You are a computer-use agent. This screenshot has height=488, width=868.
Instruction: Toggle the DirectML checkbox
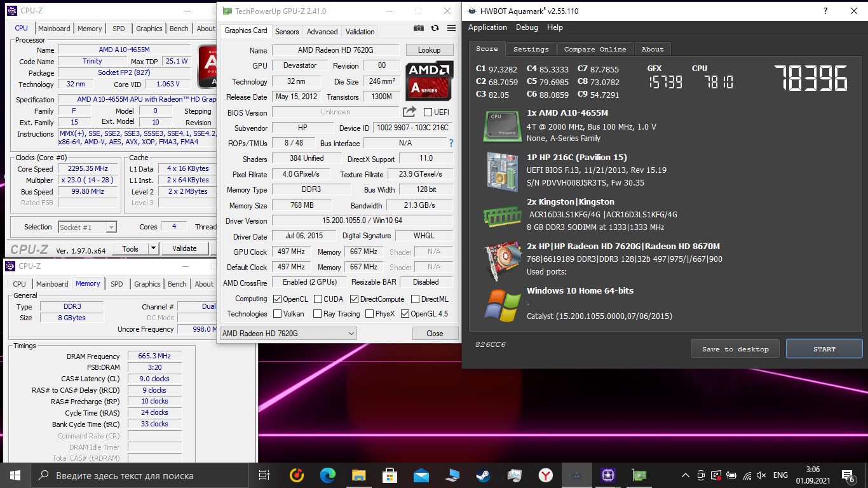coord(415,299)
